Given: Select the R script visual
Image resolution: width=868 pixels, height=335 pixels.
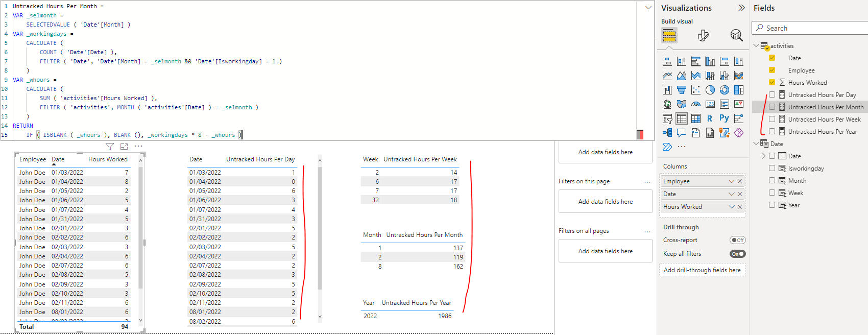Looking at the screenshot, I should (x=710, y=118).
